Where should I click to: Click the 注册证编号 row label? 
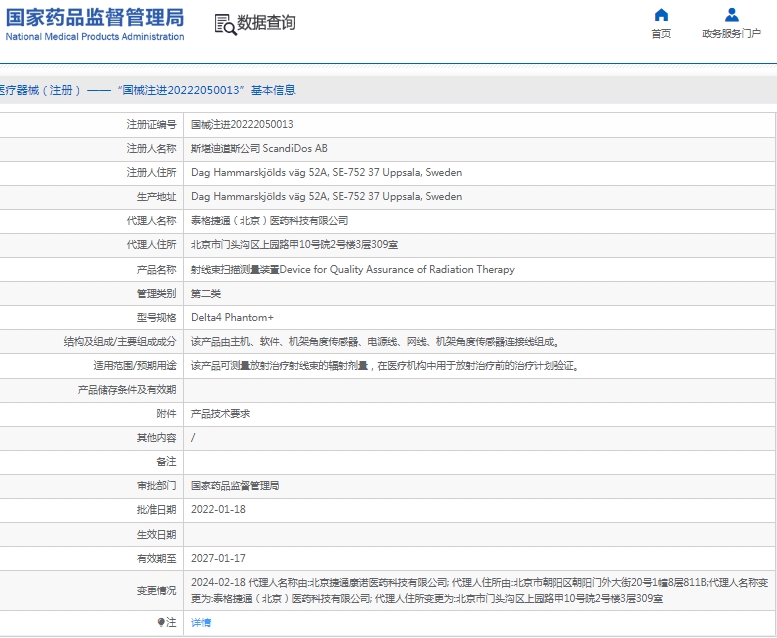[x=151, y=124]
